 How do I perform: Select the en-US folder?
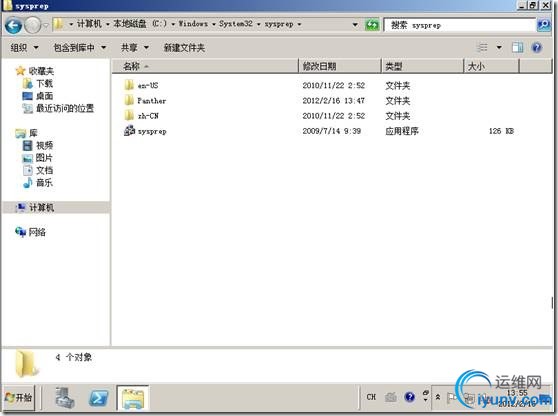[x=141, y=85]
